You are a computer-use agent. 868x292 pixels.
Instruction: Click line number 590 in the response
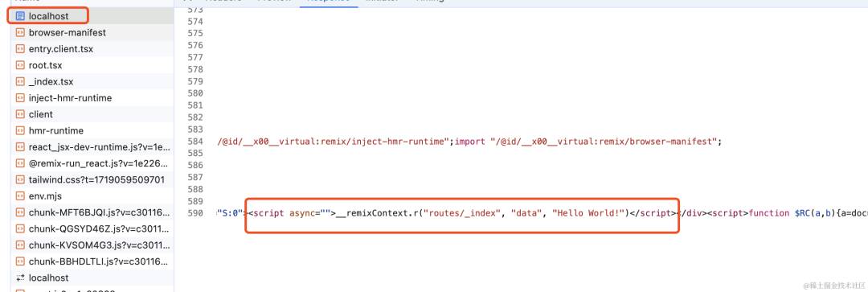(x=195, y=213)
